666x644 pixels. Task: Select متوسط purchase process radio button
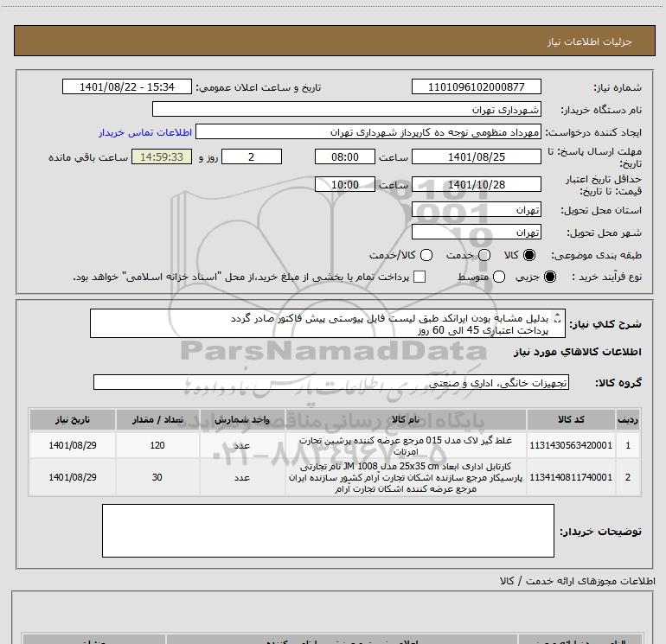point(499,277)
